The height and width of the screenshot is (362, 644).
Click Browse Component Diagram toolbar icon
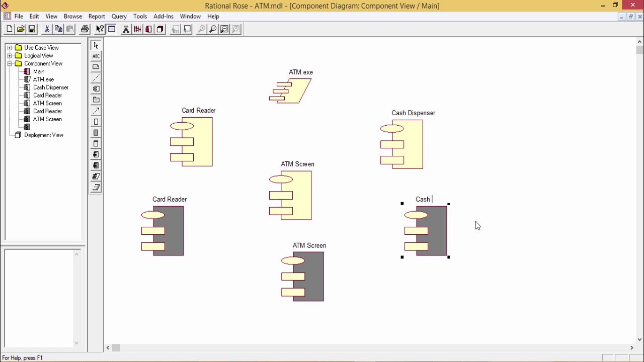click(x=149, y=29)
